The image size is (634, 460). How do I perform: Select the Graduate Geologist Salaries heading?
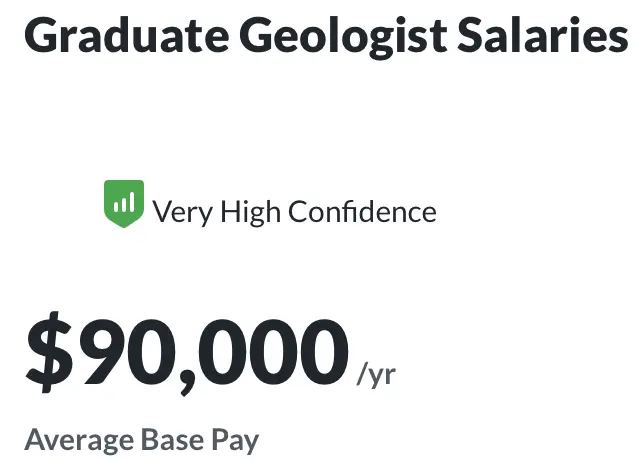click(x=326, y=36)
